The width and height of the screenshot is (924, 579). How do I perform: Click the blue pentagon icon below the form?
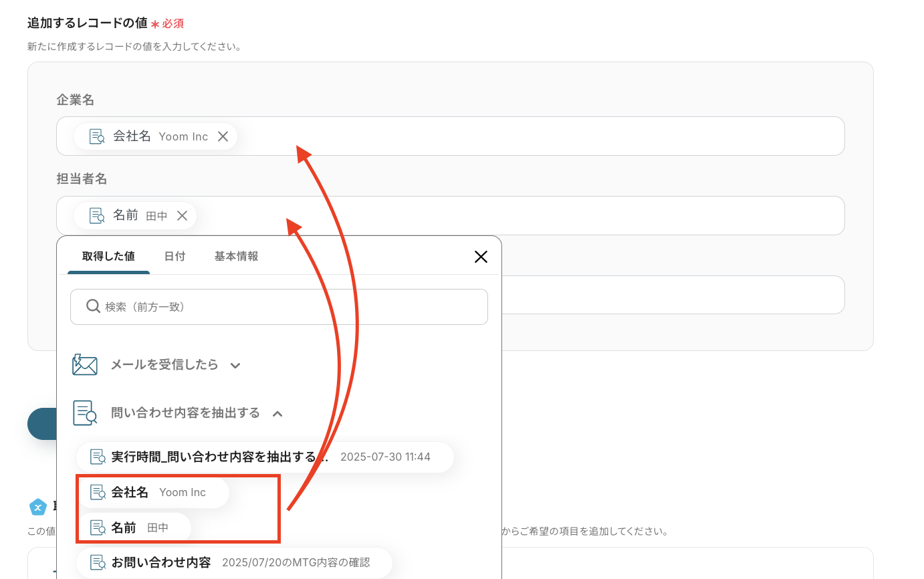[38, 507]
